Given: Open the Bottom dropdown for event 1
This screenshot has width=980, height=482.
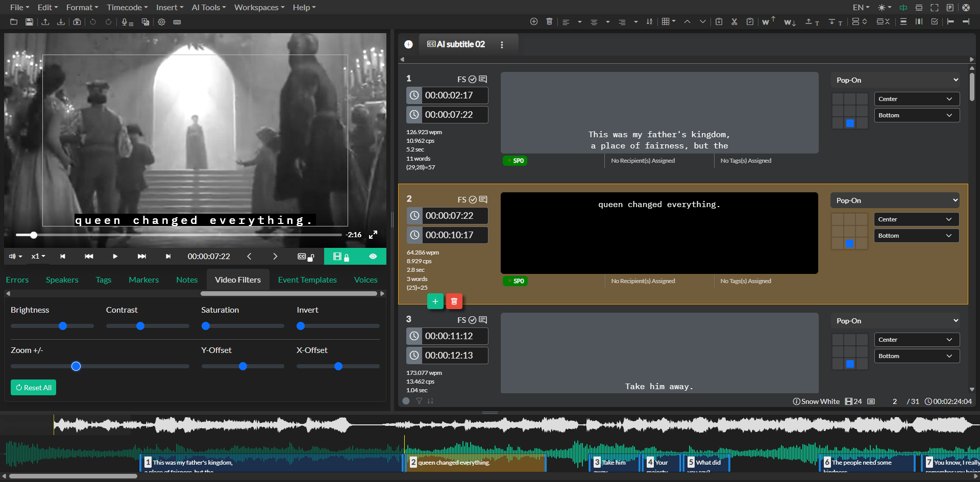Looking at the screenshot, I should click(917, 115).
